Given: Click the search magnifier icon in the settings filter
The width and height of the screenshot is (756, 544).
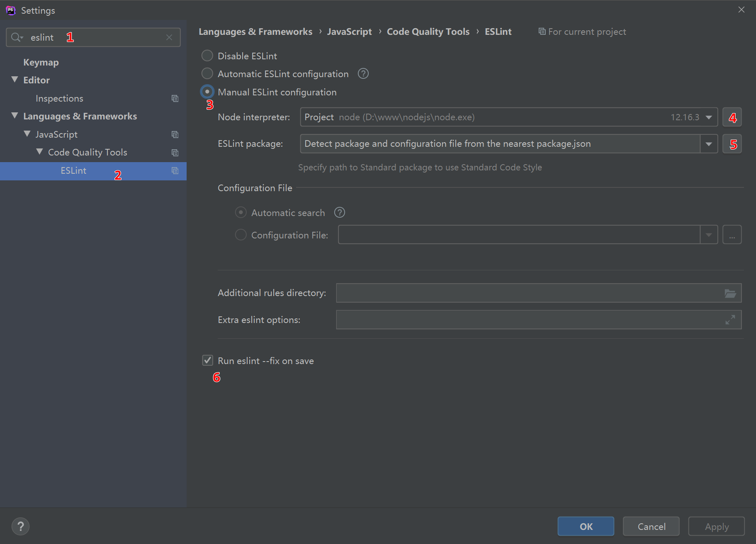Looking at the screenshot, I should 17,37.
